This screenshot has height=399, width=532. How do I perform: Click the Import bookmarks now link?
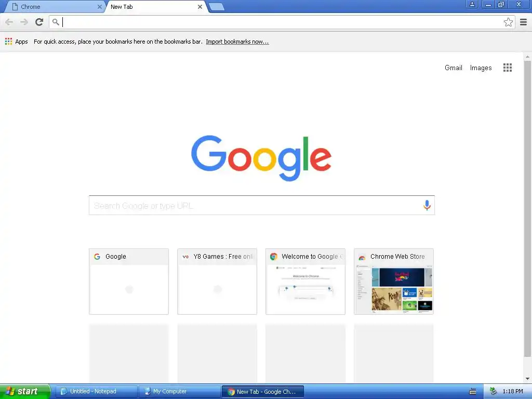(x=237, y=42)
